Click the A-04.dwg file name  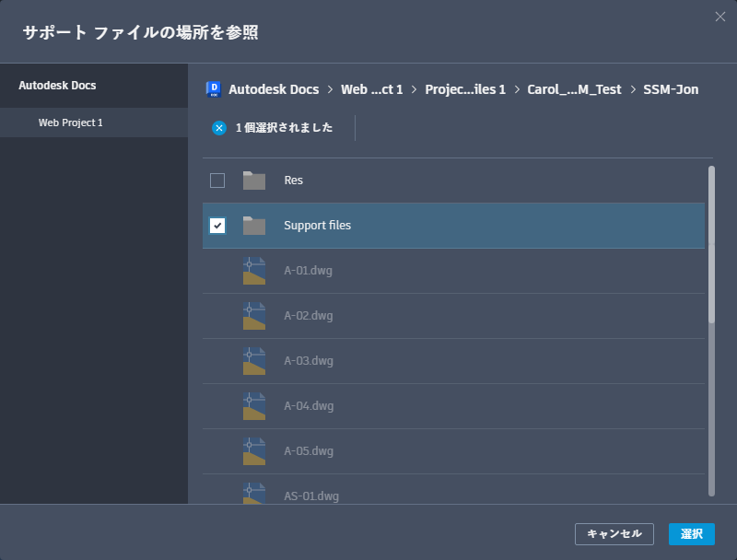(x=309, y=406)
